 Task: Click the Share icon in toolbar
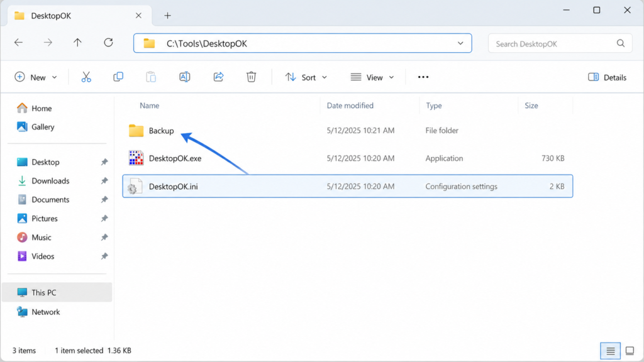click(x=218, y=77)
